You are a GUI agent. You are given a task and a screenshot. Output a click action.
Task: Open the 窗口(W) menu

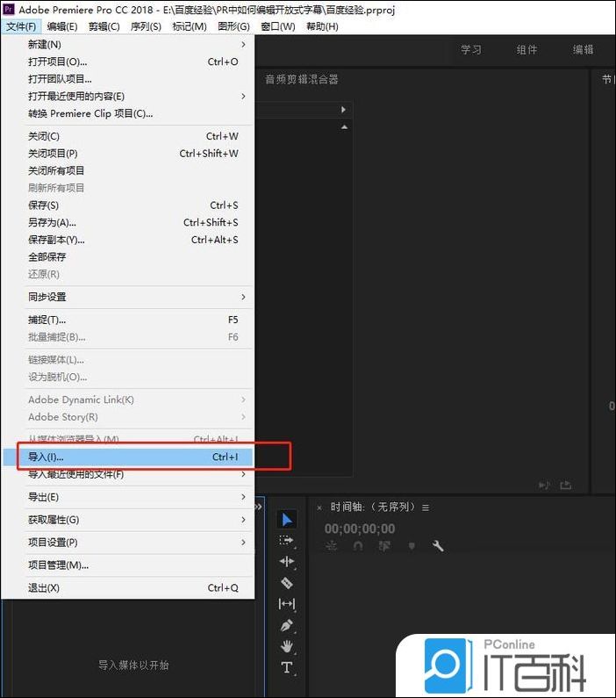(278, 26)
